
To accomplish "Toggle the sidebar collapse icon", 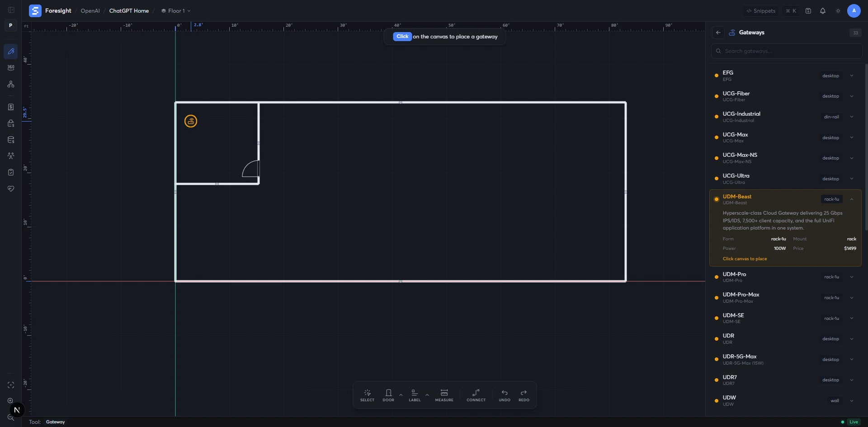I will [x=11, y=10].
